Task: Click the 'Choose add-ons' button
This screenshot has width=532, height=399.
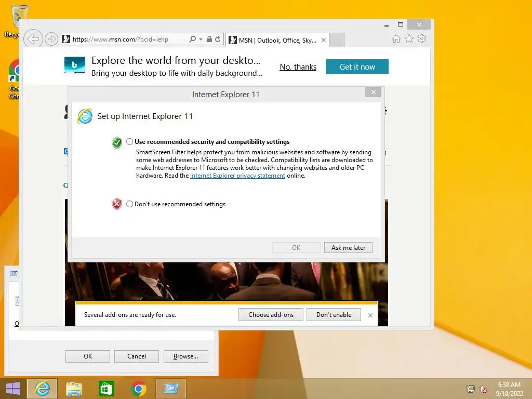Action: pyautogui.click(x=271, y=314)
